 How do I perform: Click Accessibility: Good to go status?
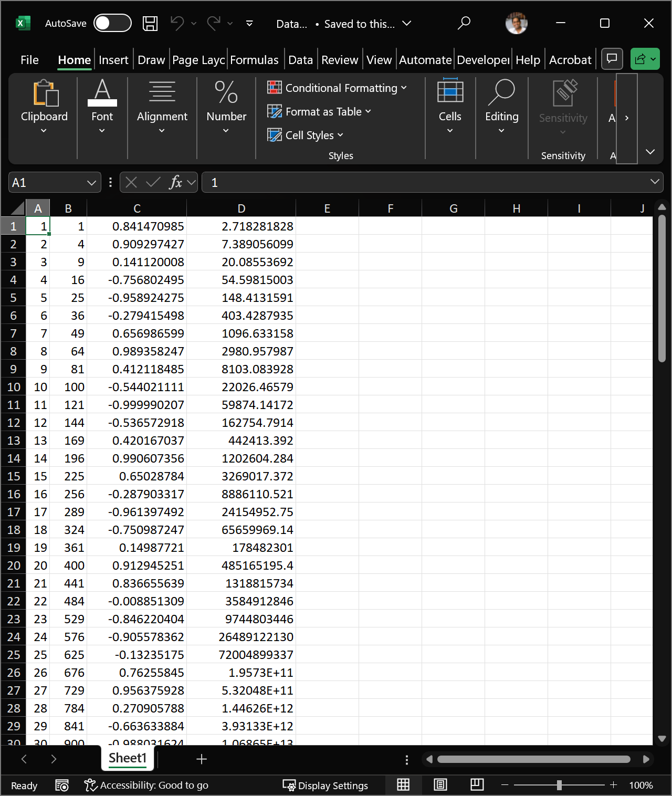[146, 785]
